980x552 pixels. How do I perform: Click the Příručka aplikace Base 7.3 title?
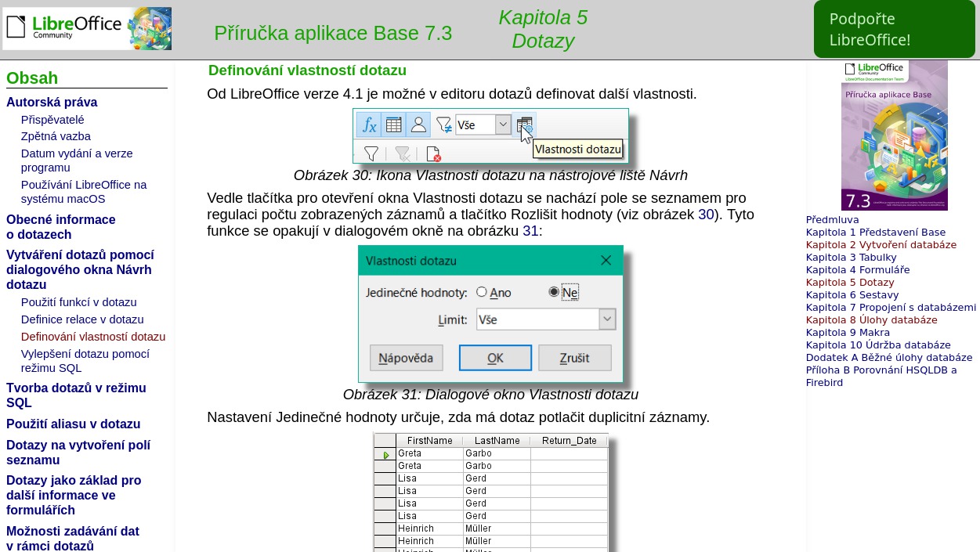pyautogui.click(x=333, y=33)
